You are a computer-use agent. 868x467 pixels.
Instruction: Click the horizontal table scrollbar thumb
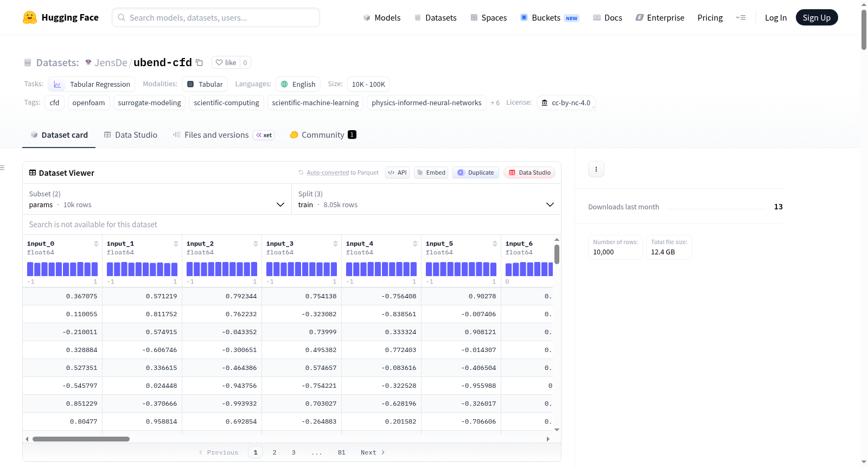[81, 439]
